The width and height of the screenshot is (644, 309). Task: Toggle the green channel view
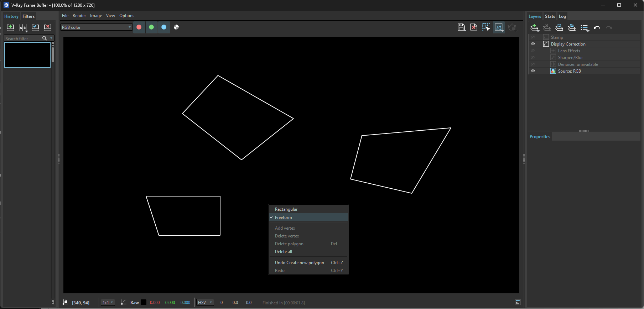tap(151, 27)
